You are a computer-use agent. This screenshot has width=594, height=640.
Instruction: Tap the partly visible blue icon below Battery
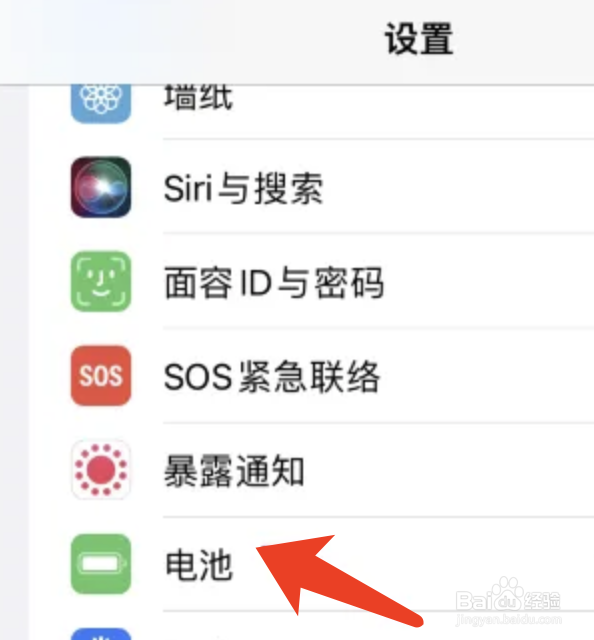pyautogui.click(x=101, y=634)
